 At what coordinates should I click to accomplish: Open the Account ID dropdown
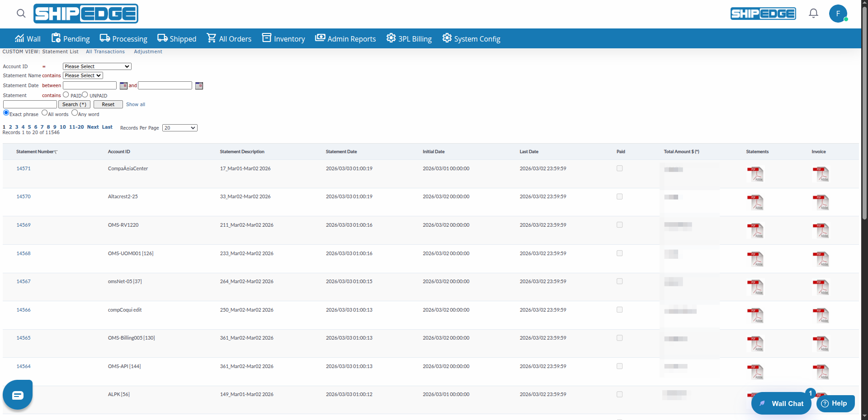pos(96,66)
